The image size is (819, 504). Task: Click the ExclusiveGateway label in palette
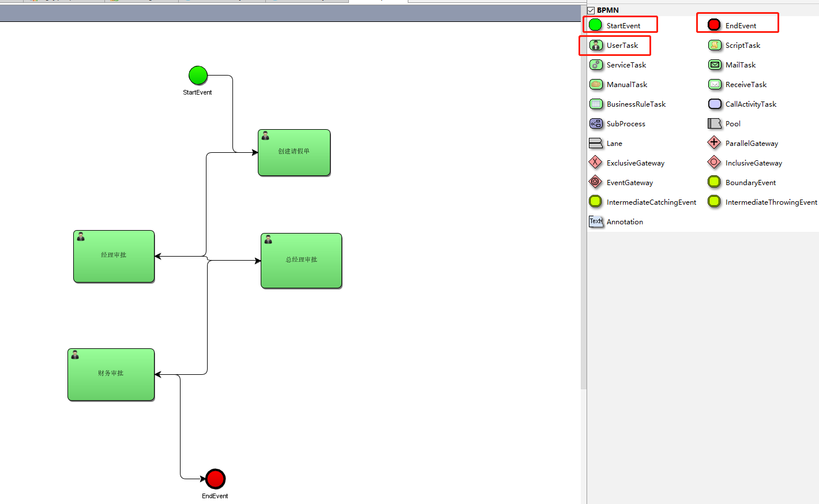point(636,163)
